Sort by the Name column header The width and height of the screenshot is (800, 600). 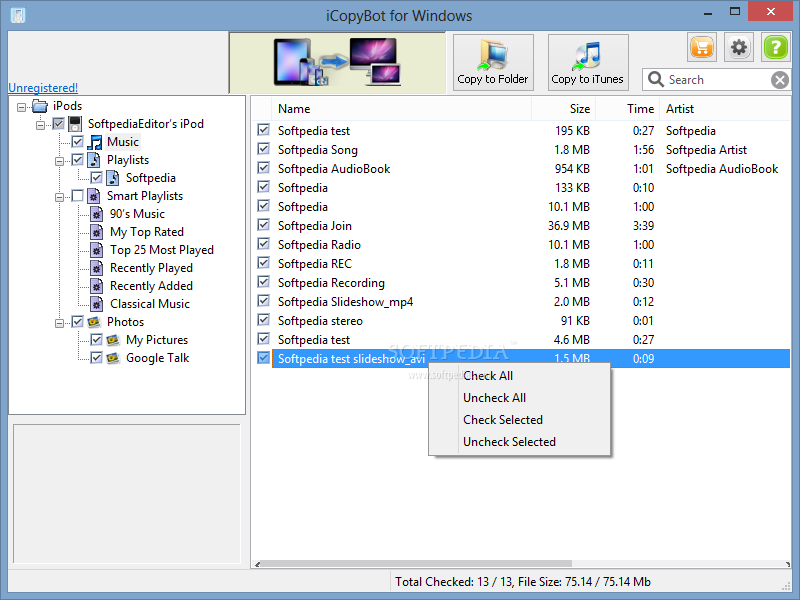point(402,109)
